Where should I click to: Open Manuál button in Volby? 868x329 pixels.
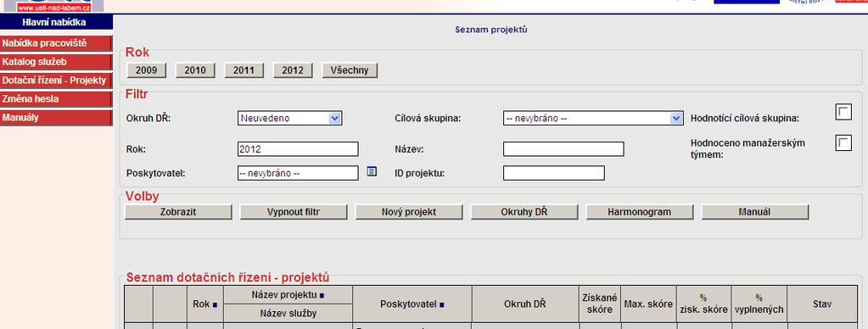[755, 212]
